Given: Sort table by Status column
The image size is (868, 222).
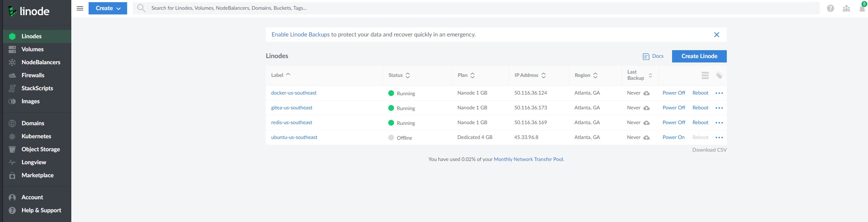Looking at the screenshot, I should pos(399,75).
